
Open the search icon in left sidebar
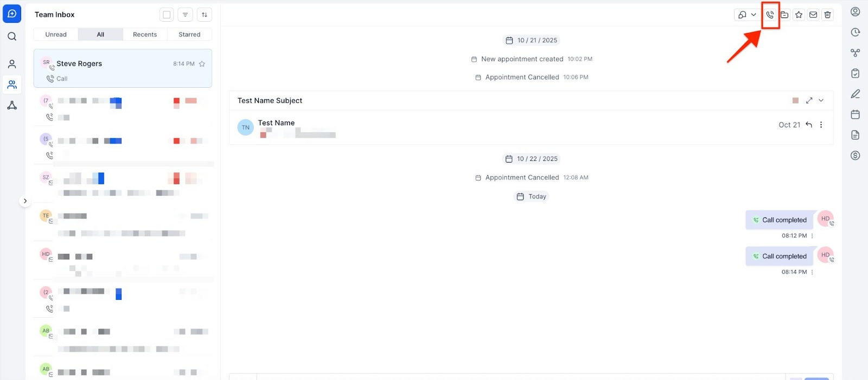click(12, 36)
